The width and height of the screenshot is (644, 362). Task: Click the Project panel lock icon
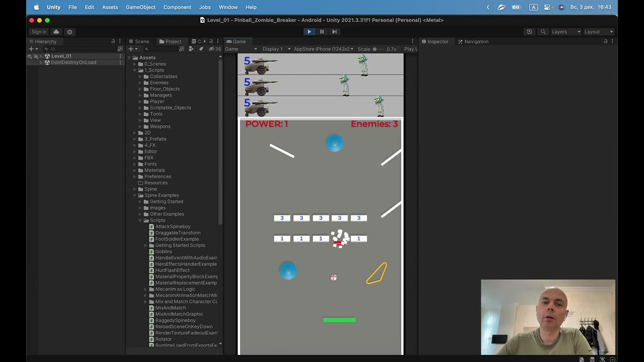click(x=211, y=41)
